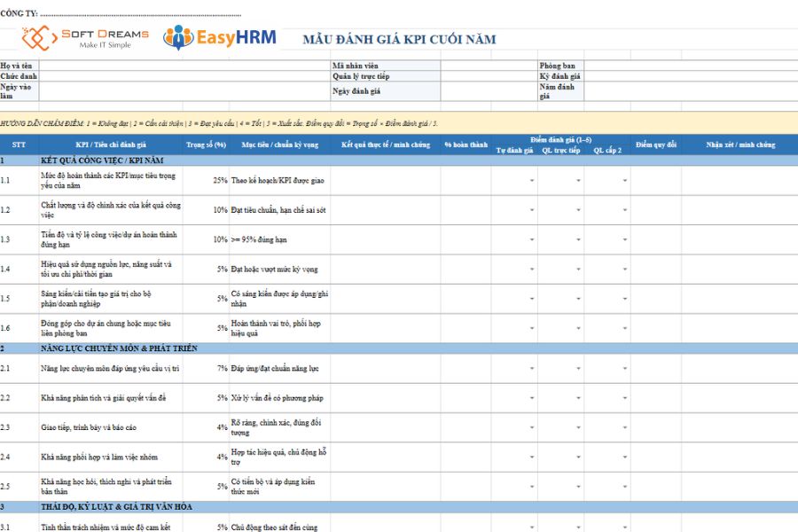This screenshot has width=798, height=532.
Task: Select the Điểm quy đổi column header
Action: (x=655, y=145)
